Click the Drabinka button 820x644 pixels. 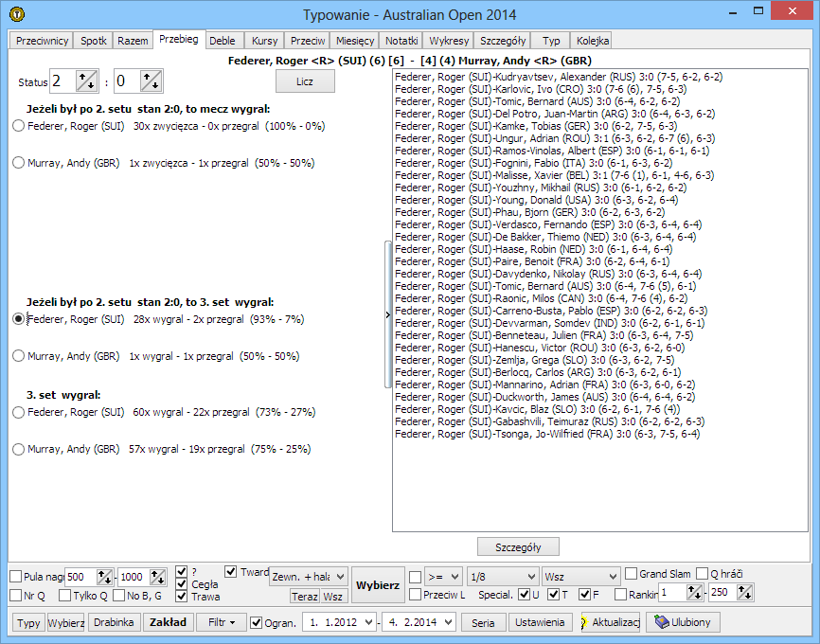tap(114, 622)
